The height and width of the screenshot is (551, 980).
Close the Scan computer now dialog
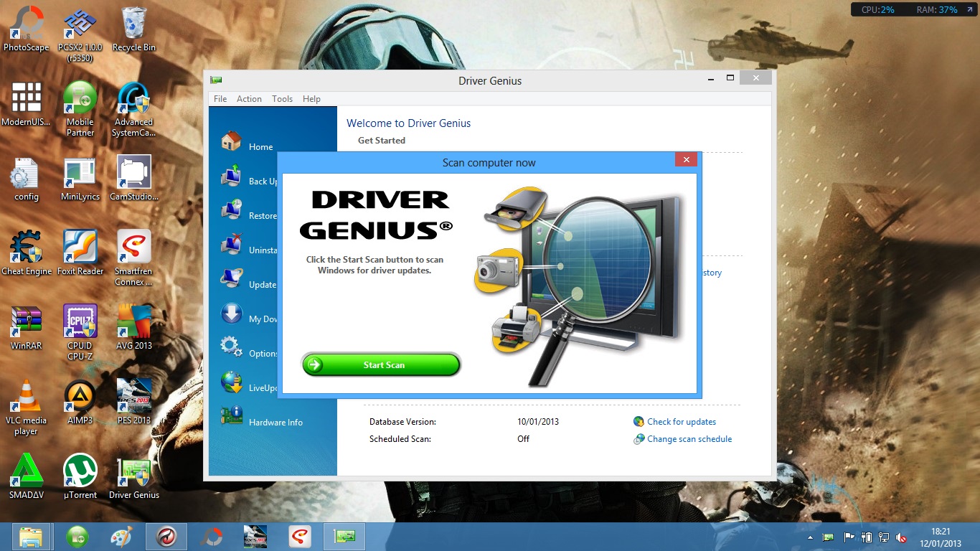coord(687,160)
